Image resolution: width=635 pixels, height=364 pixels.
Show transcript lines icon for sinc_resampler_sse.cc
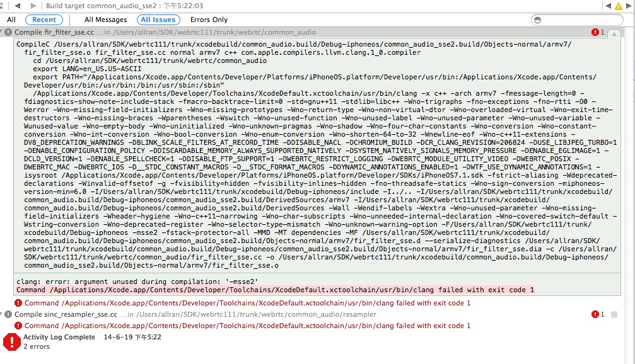coord(614,314)
